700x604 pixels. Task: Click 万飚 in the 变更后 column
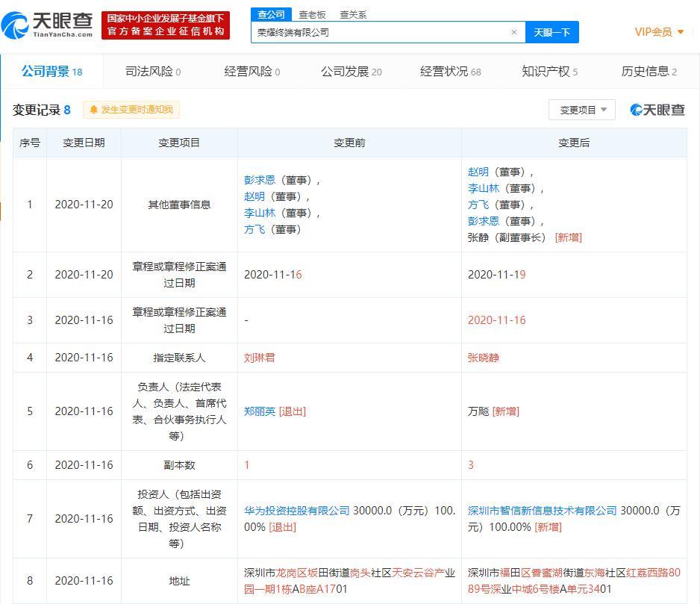click(478, 411)
